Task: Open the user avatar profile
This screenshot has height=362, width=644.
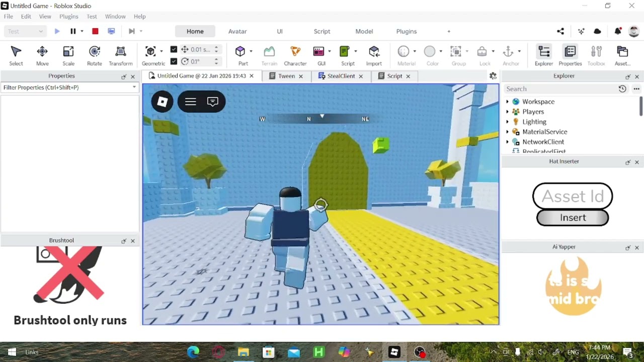Action: [634, 31]
